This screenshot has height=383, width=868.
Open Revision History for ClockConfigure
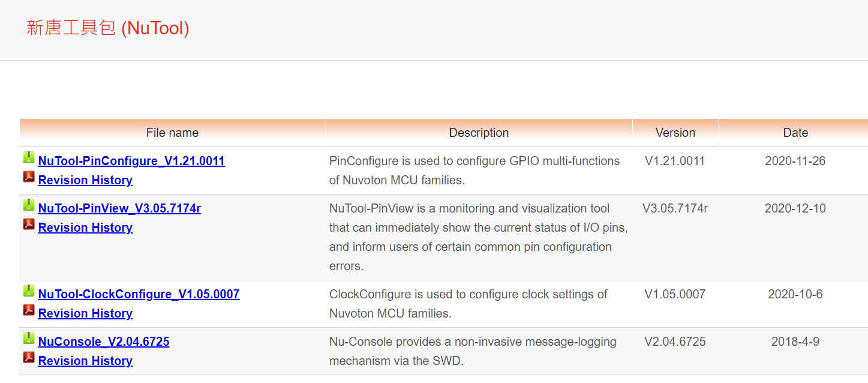[x=85, y=313]
